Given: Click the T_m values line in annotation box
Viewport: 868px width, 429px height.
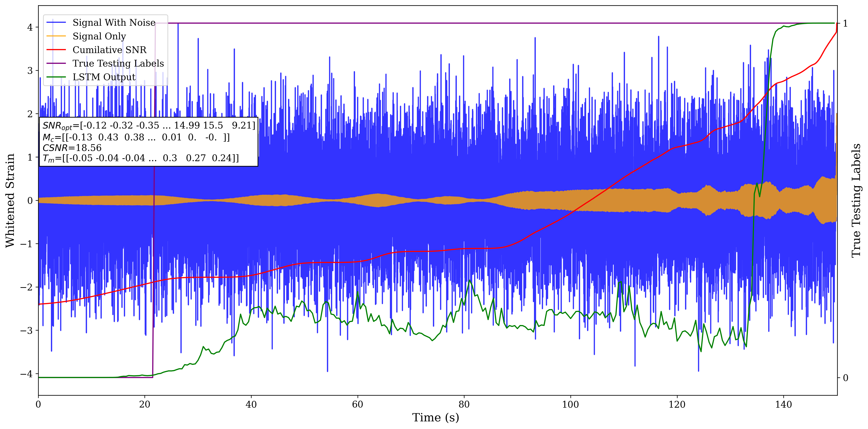Looking at the screenshot, I should click(140, 158).
